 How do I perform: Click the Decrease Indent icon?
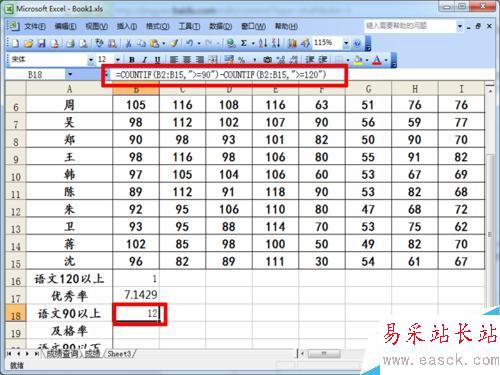[310, 60]
